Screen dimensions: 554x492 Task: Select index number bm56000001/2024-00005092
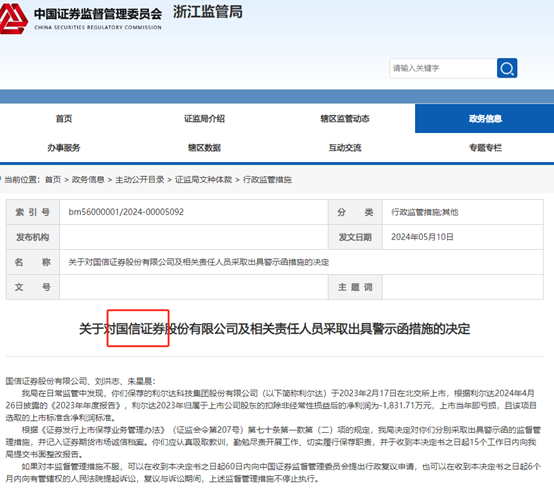(x=126, y=212)
